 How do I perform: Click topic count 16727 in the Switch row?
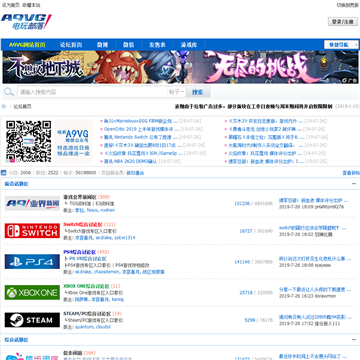pyautogui.click(x=246, y=231)
